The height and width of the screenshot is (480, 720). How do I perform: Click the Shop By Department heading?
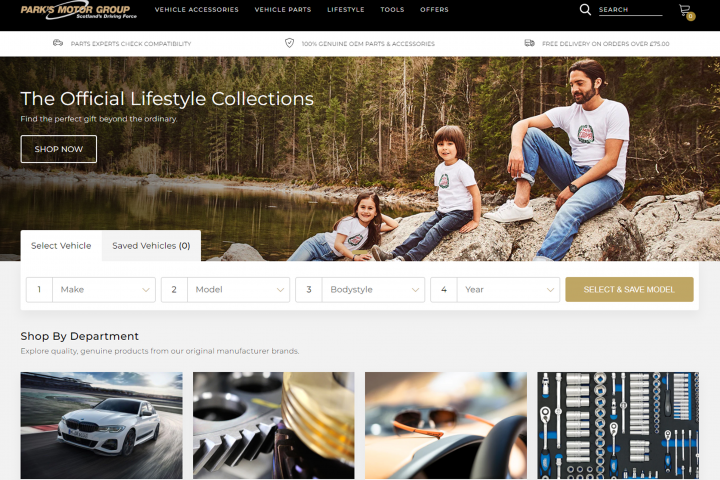79,336
